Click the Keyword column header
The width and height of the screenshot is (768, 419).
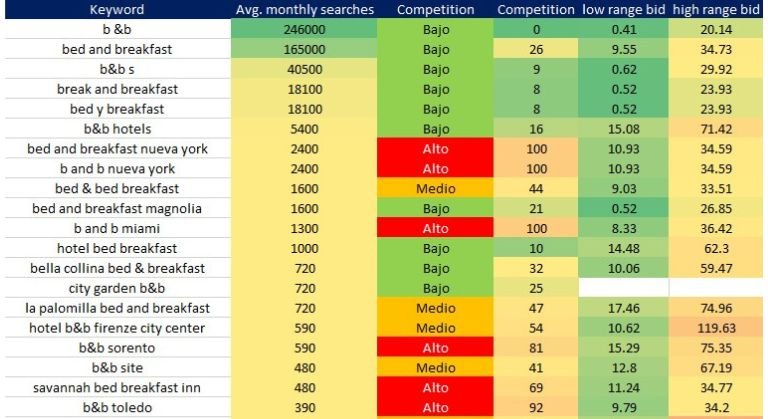pyautogui.click(x=116, y=9)
